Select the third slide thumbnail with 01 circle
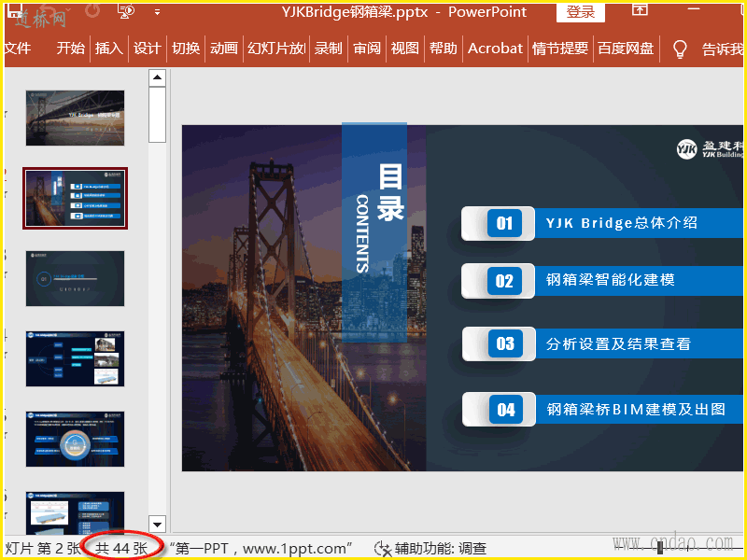Image resolution: width=747 pixels, height=560 pixels. coord(76,278)
